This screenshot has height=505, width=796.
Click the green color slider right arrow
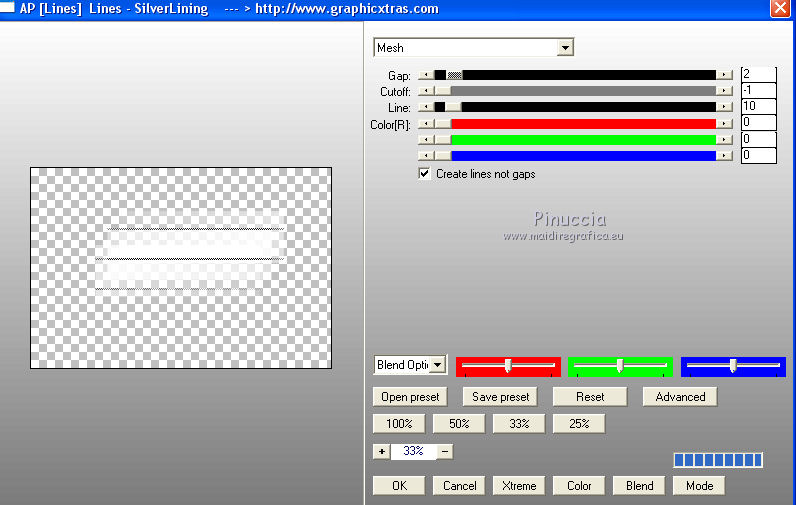pyautogui.click(x=724, y=140)
